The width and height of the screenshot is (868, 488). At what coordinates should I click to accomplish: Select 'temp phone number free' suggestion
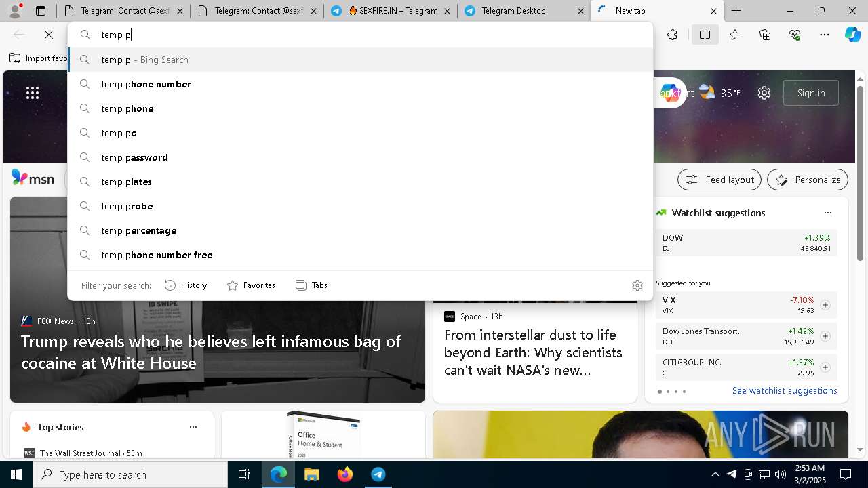(x=360, y=255)
